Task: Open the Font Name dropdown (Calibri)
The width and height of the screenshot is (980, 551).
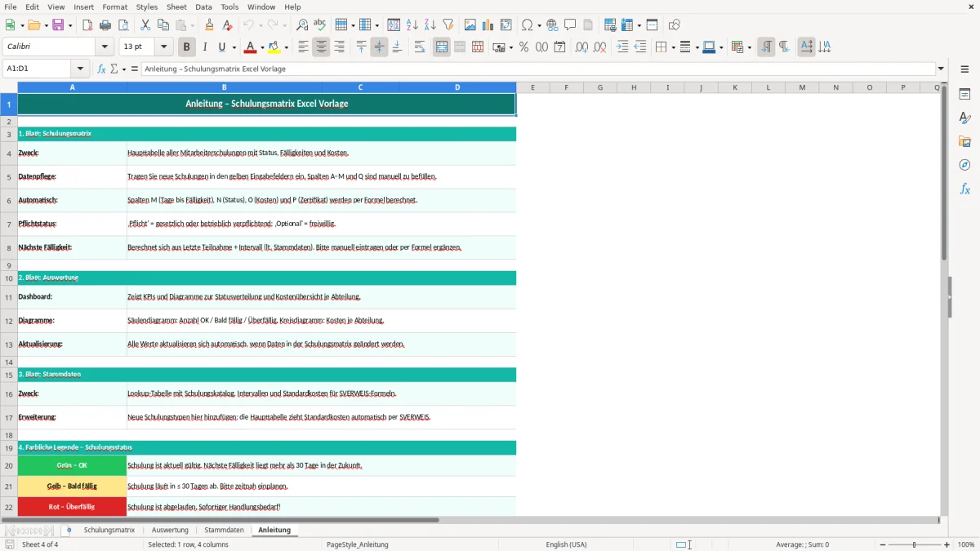Action: tap(104, 47)
